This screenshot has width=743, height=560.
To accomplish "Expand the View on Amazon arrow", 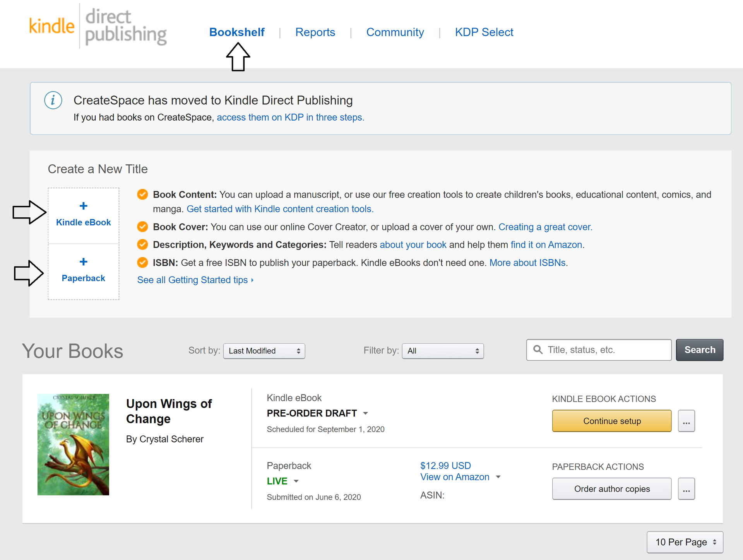I will coord(498,477).
